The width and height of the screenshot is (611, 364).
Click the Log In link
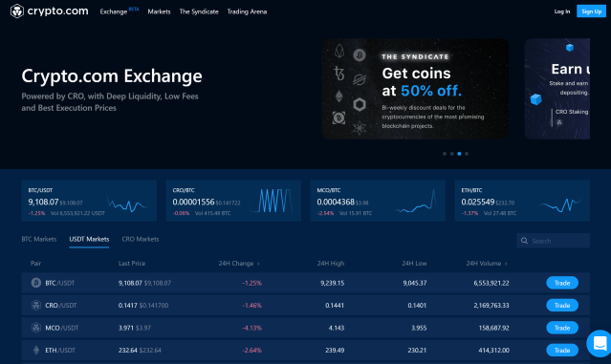[562, 11]
